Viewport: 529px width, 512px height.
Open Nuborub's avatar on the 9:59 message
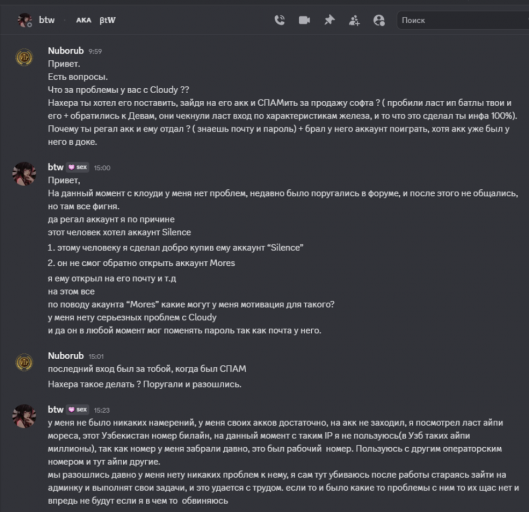(x=24, y=57)
